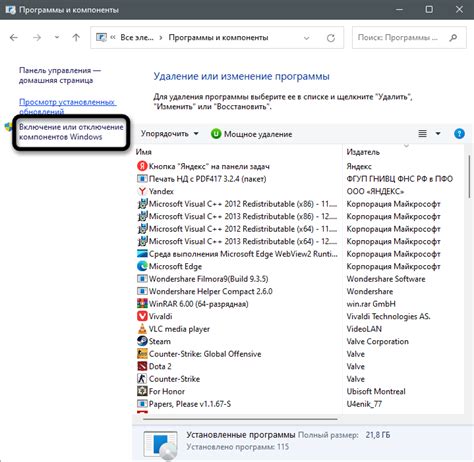Open help with the blue question icon
This screenshot has width=474, height=462.
[459, 134]
